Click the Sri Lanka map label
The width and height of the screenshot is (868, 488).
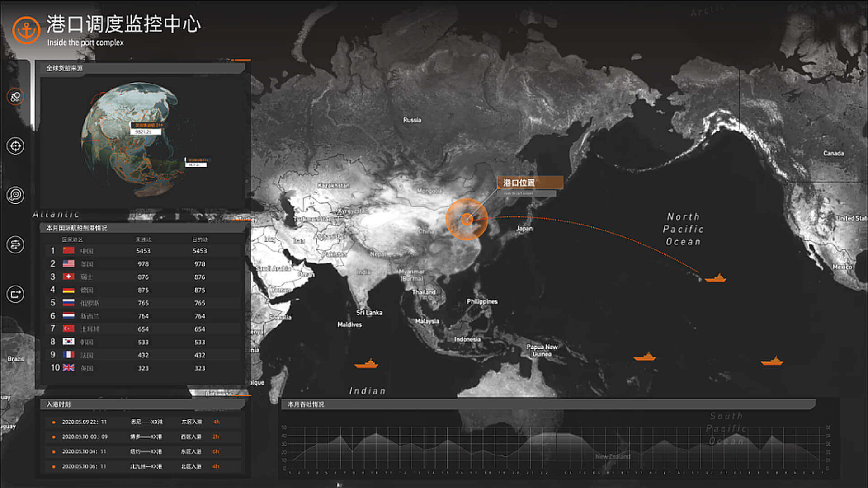369,313
